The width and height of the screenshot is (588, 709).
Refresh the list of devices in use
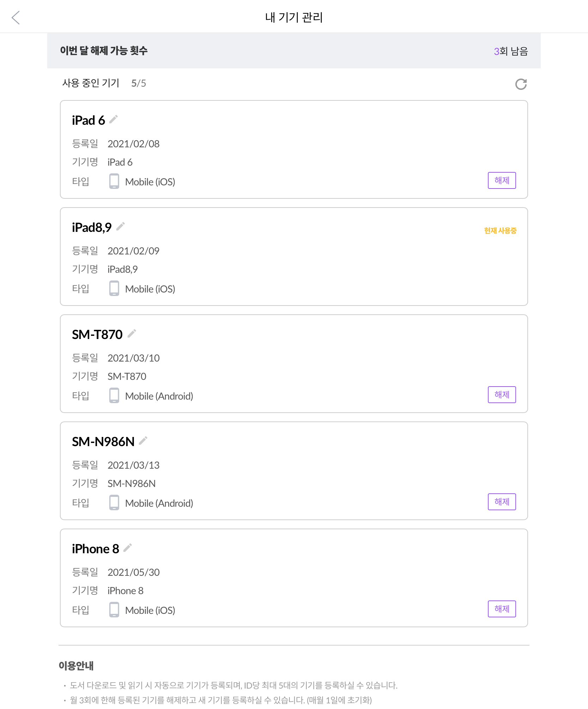click(x=521, y=84)
